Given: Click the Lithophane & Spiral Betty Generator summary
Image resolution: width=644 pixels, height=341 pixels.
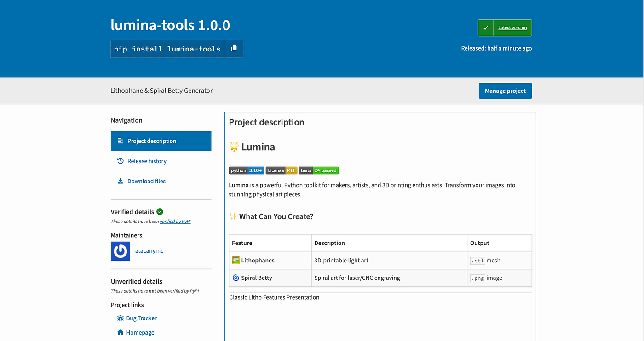Looking at the screenshot, I should click(x=161, y=91).
